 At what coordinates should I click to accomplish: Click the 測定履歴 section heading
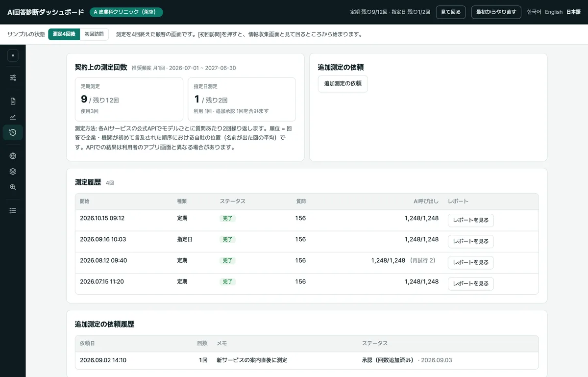tap(88, 182)
